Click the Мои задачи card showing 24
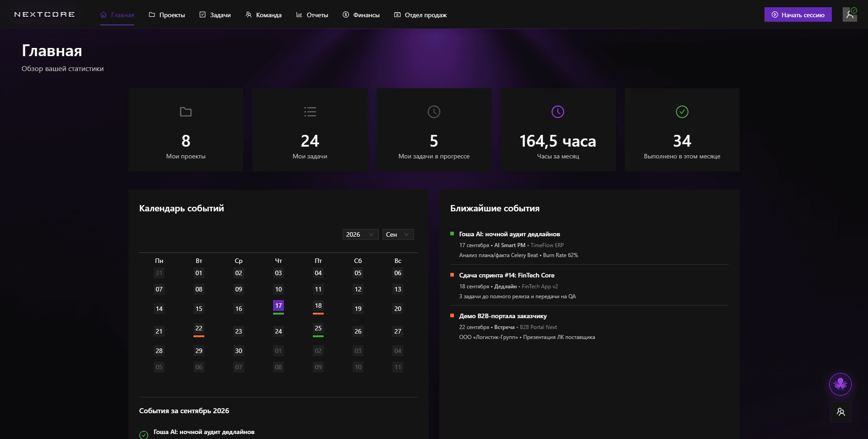 (x=310, y=130)
